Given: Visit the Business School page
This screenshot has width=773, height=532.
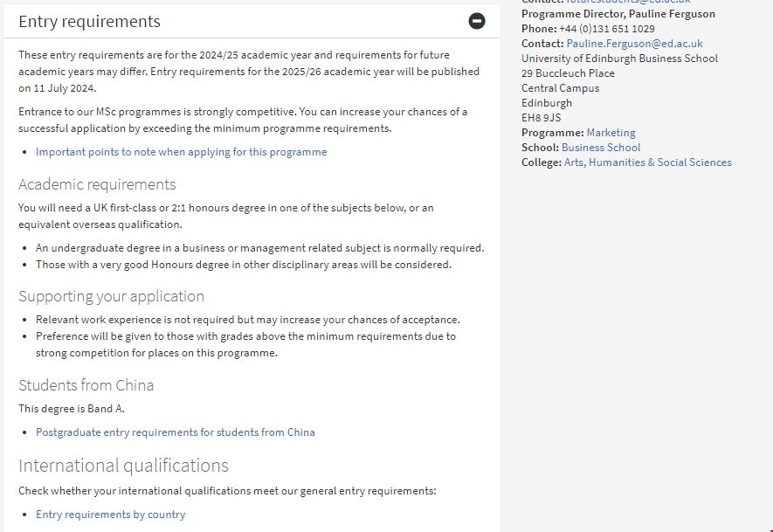Looking at the screenshot, I should coord(603,147).
